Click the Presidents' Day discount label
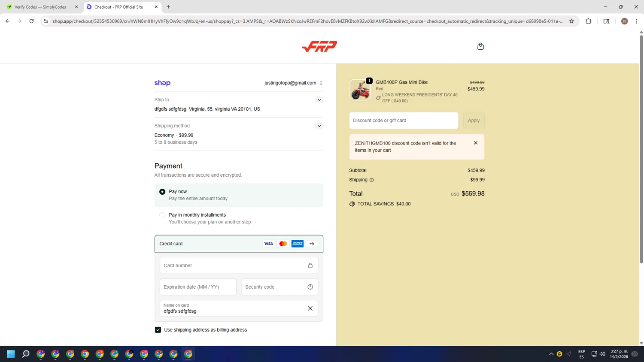 click(x=419, y=98)
